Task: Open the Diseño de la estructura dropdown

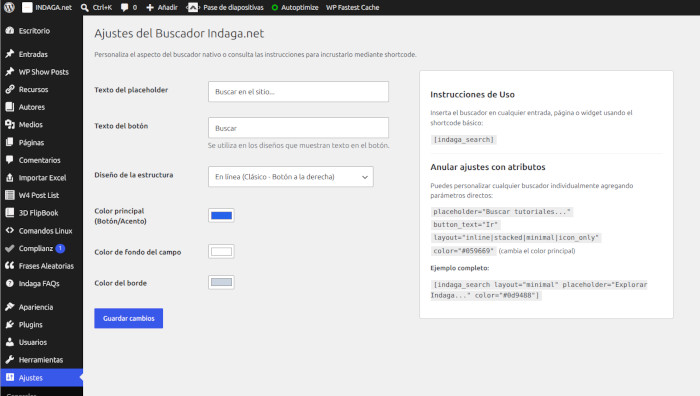Action: 291,177
